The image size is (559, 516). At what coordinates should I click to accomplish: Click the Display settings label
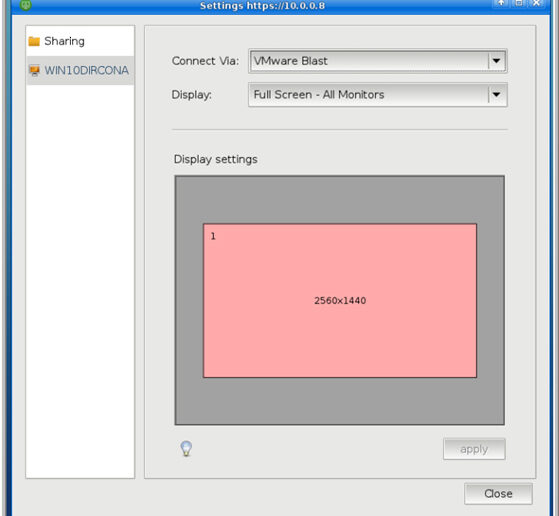click(x=216, y=159)
